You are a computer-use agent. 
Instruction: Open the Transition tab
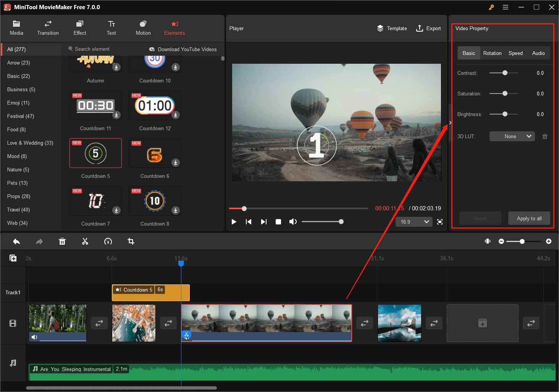[x=48, y=28]
